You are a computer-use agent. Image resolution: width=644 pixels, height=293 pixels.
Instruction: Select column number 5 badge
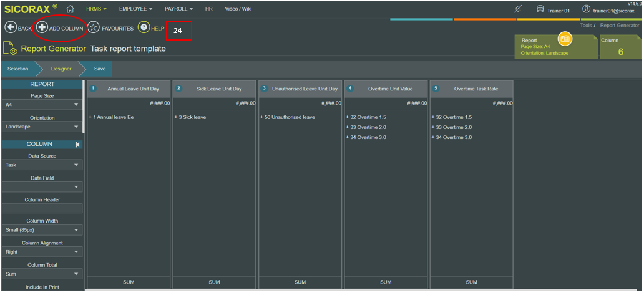[x=436, y=89]
